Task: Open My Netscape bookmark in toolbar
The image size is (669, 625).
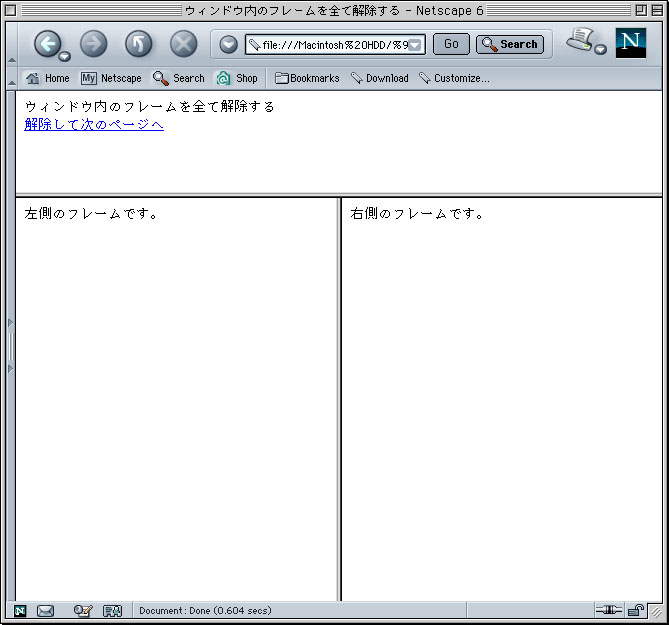Action: point(111,78)
